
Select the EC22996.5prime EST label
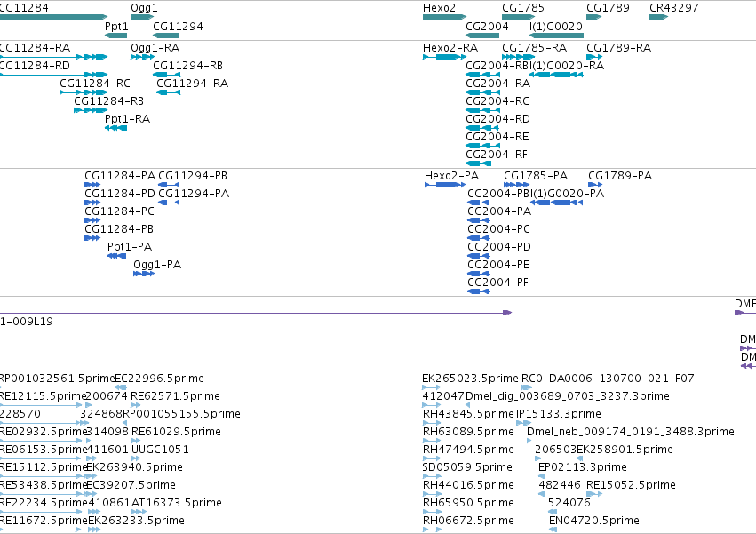pyautogui.click(x=159, y=379)
